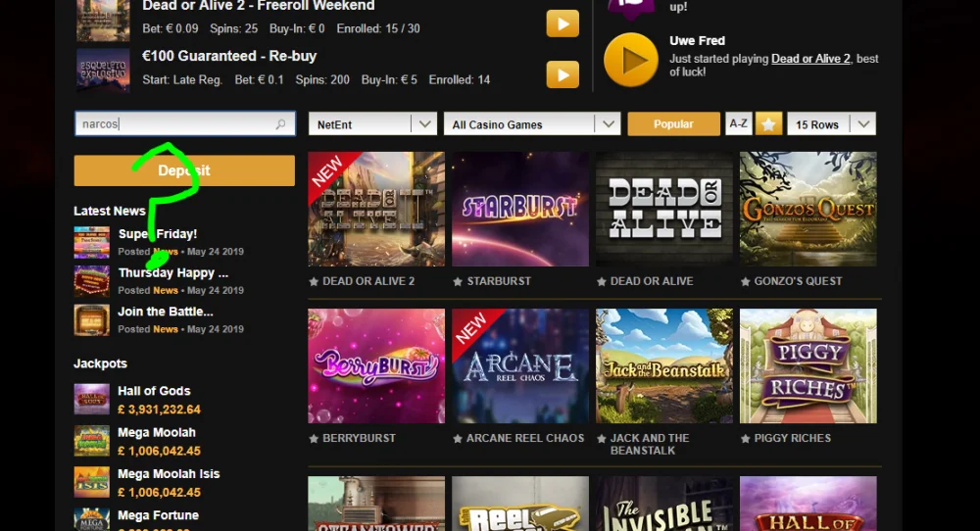
Task: Open the Piggy Riches game thumbnail
Action: click(x=808, y=366)
